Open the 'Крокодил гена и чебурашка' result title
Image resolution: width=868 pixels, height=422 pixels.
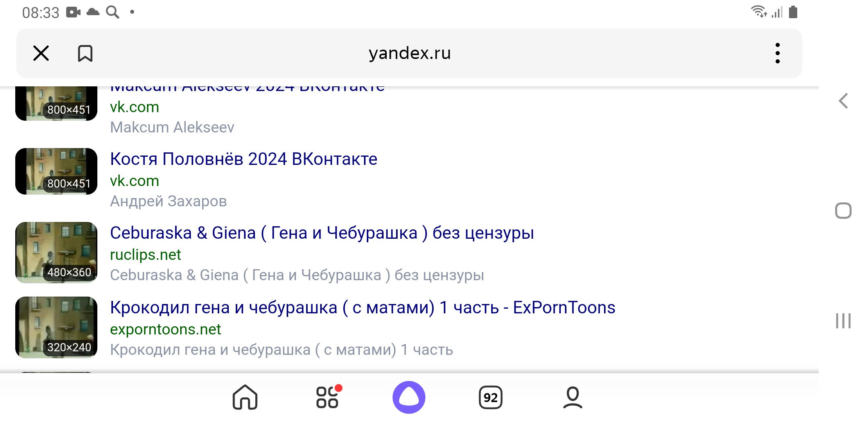[x=362, y=308]
